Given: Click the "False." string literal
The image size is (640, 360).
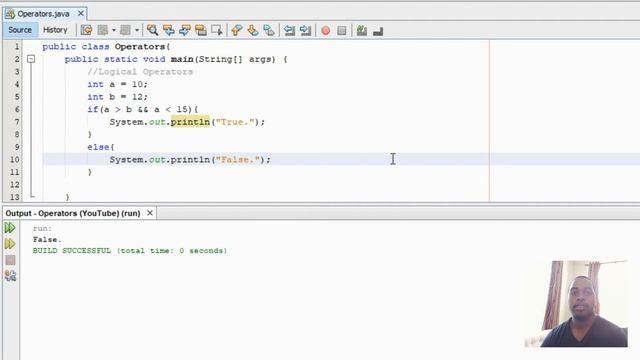Looking at the screenshot, I should (x=238, y=160).
